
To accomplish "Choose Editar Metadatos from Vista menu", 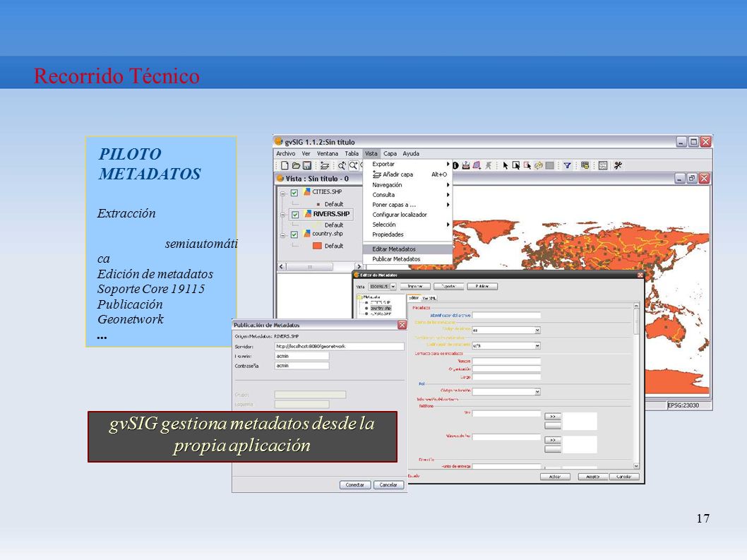I will click(407, 249).
